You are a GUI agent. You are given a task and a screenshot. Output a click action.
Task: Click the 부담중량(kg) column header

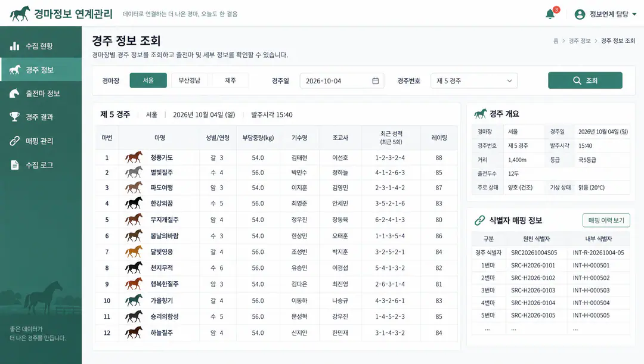point(258,138)
